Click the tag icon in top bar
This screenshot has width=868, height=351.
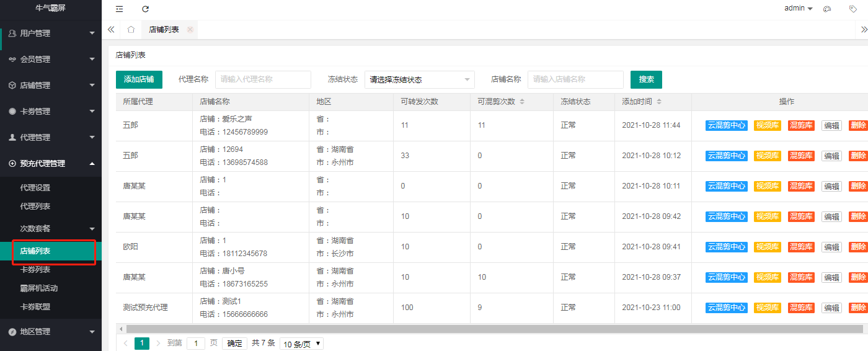[x=853, y=9]
